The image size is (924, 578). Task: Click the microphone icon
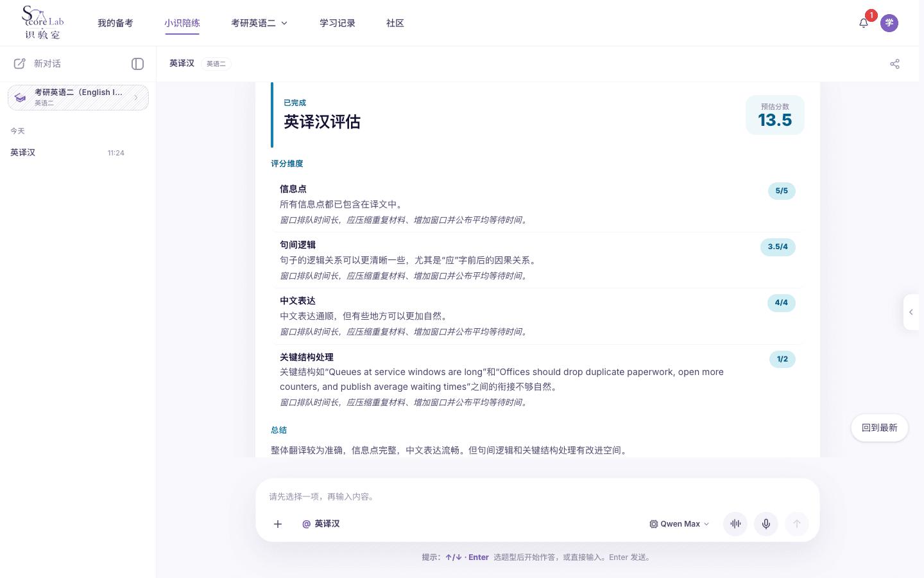766,524
